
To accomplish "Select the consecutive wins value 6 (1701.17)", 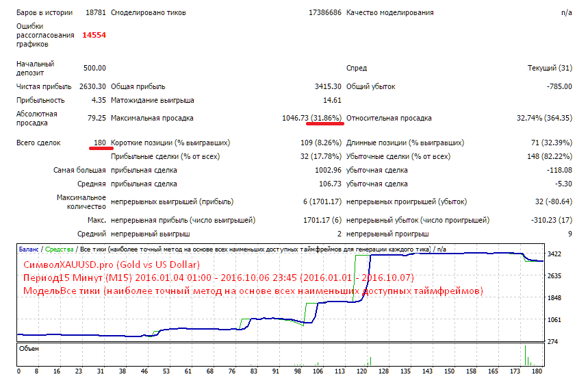I will click(x=322, y=201).
